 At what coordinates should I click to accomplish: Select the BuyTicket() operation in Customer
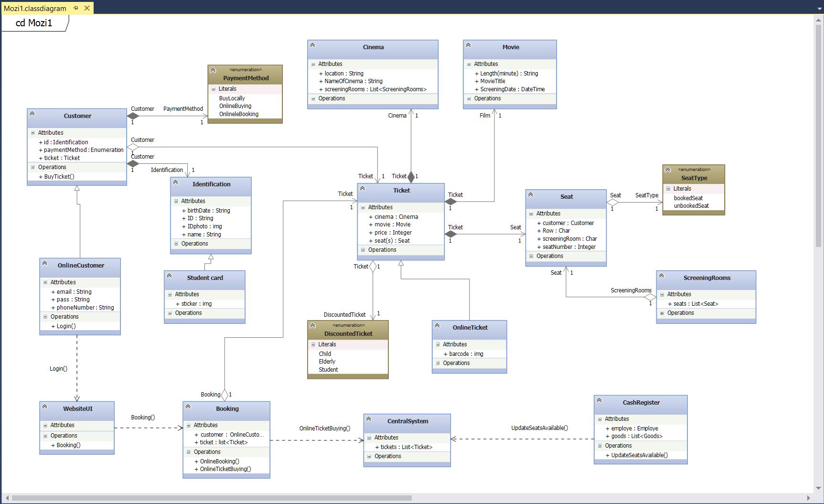(x=57, y=176)
